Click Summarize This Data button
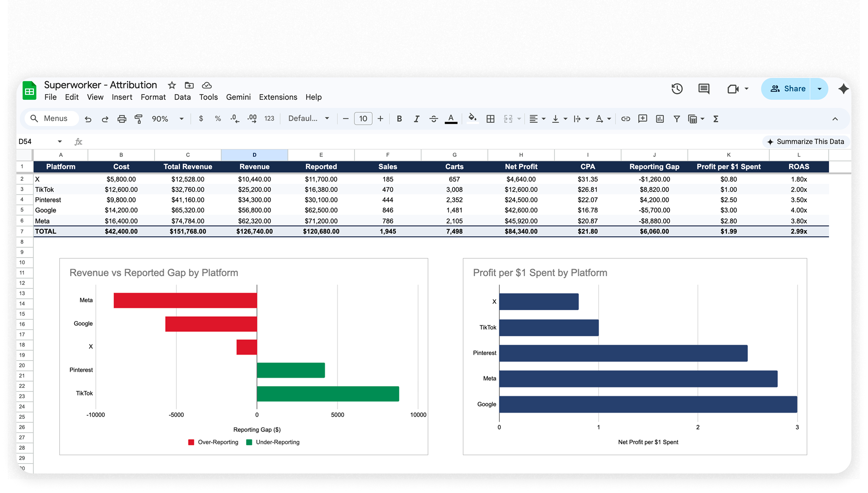This screenshot has height=493, width=868. pos(806,142)
